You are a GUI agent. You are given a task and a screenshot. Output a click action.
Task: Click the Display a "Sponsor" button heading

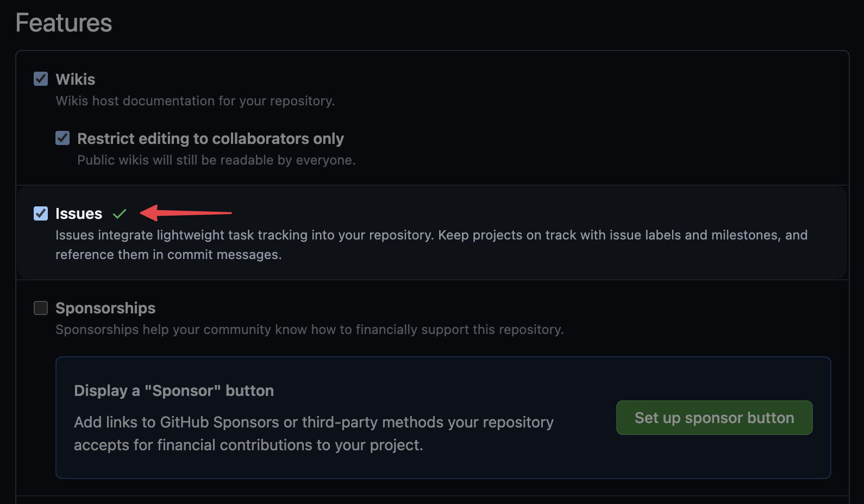174,390
